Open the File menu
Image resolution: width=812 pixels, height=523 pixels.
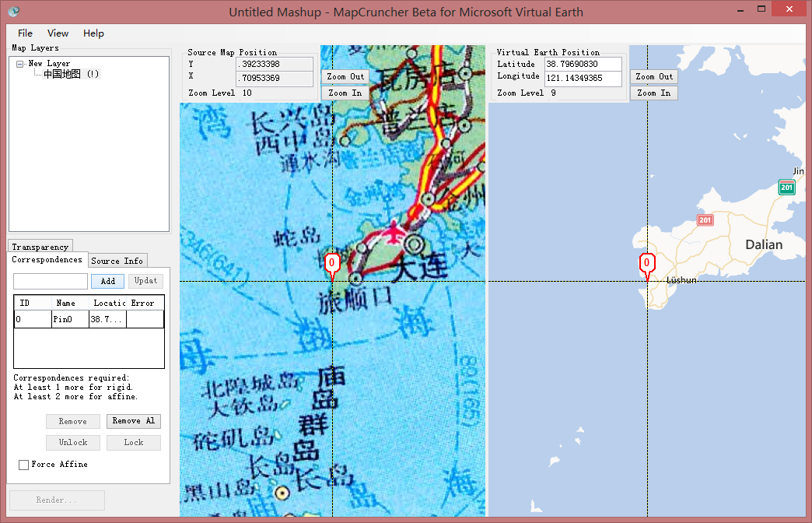[25, 33]
